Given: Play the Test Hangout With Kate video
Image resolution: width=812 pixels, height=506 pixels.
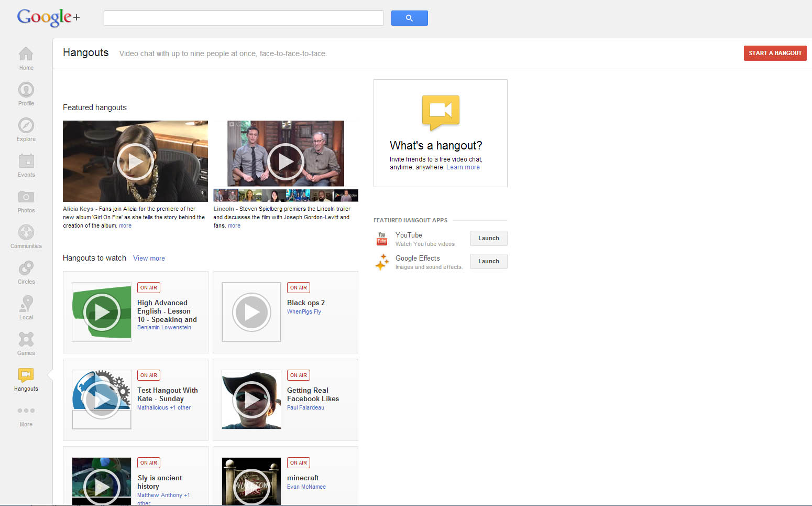Looking at the screenshot, I should 102,400.
